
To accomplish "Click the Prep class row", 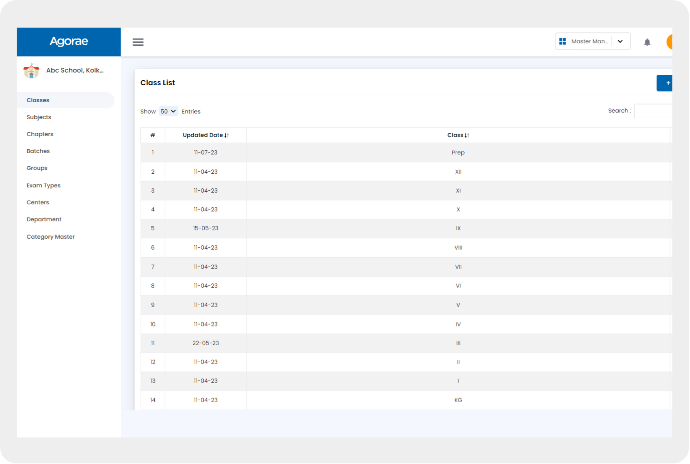I will 458,153.
